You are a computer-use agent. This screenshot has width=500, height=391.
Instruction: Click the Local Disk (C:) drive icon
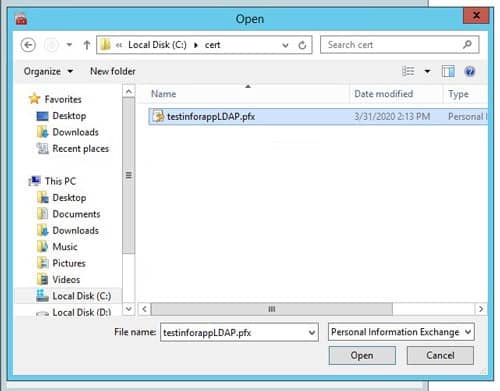coord(42,295)
